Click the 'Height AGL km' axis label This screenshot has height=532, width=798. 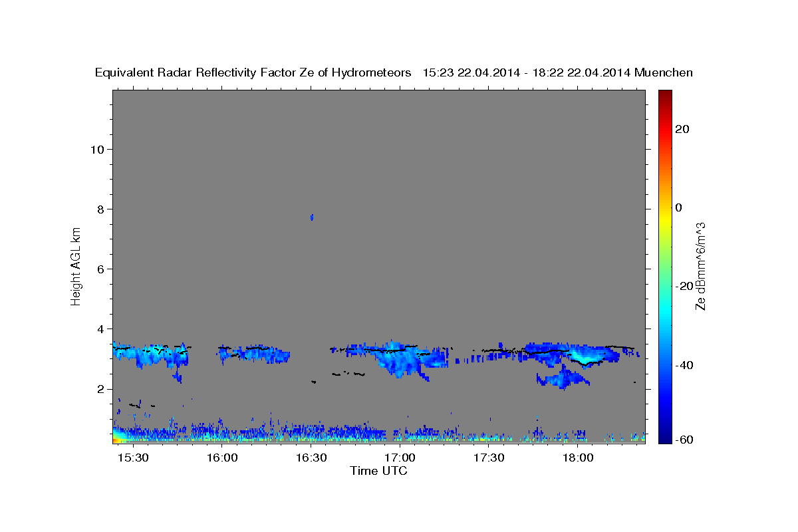(76, 266)
